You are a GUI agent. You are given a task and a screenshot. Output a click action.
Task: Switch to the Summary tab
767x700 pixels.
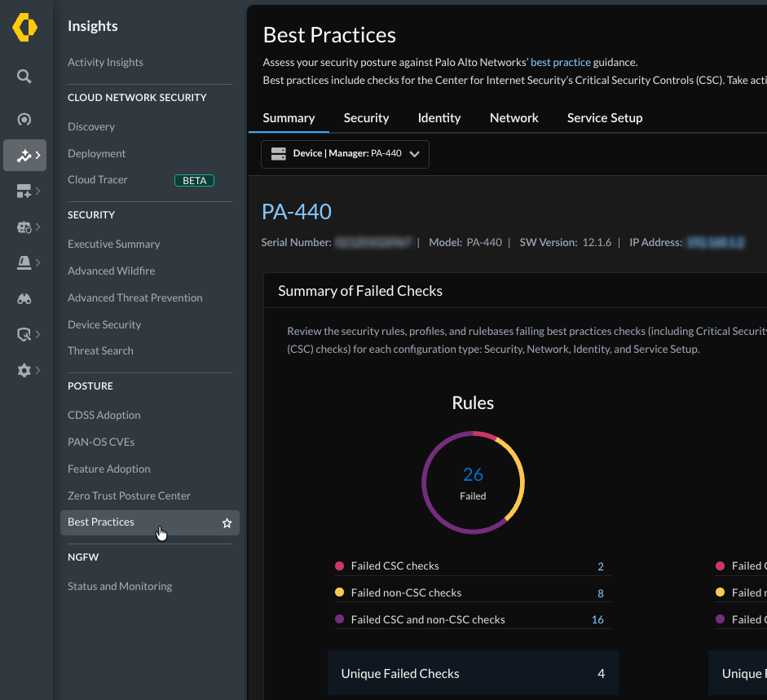[289, 118]
